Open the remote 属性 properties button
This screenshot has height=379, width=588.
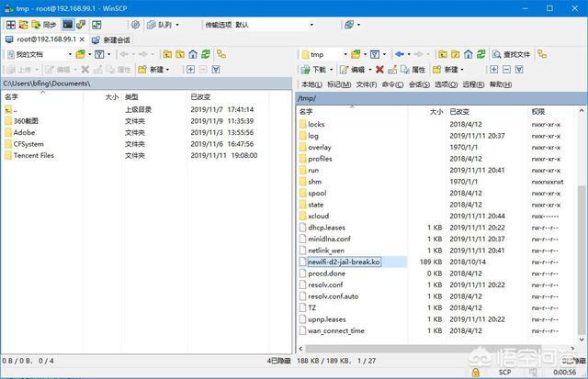[413, 70]
